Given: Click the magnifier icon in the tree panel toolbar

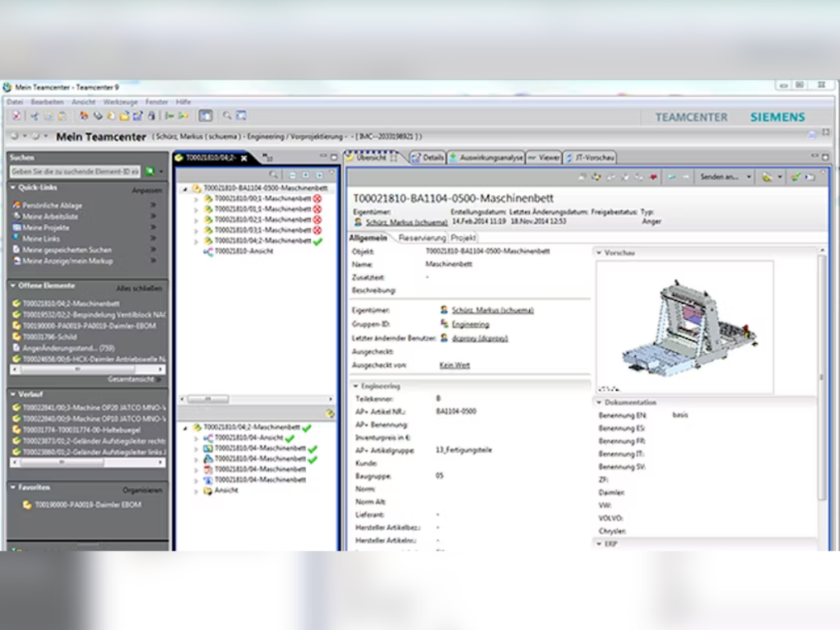Looking at the screenshot, I should click(x=273, y=176).
